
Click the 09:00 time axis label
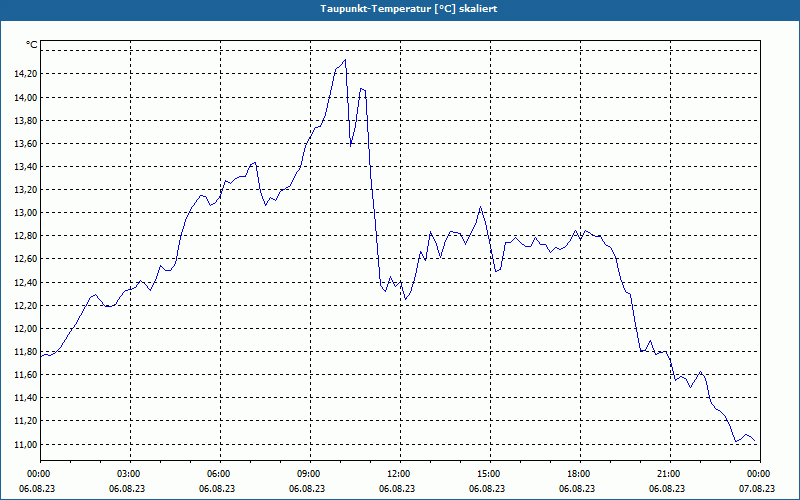(310, 473)
